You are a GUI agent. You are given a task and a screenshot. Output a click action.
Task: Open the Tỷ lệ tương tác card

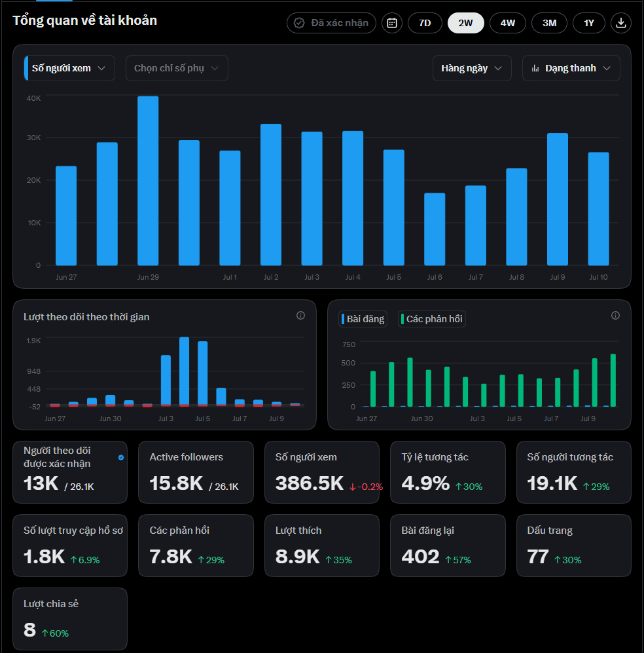click(x=448, y=472)
